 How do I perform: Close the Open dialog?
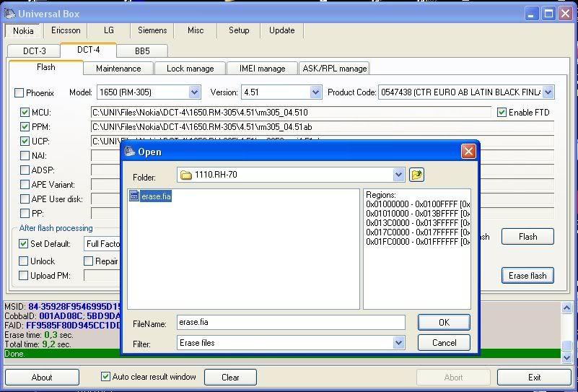(x=468, y=151)
